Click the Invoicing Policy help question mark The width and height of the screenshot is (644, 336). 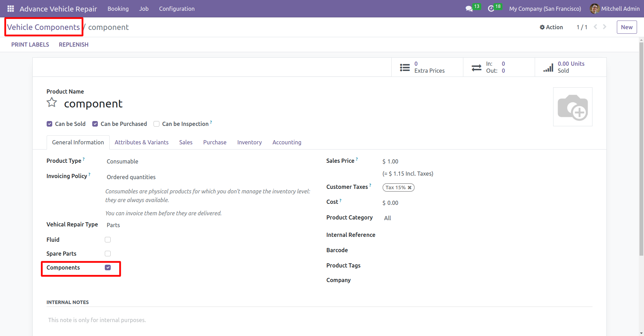pyautogui.click(x=89, y=174)
